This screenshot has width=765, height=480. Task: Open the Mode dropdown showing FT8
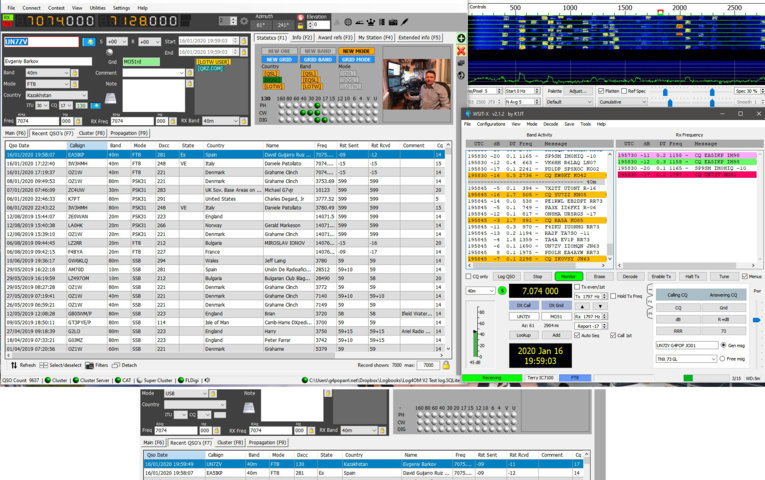click(47, 84)
